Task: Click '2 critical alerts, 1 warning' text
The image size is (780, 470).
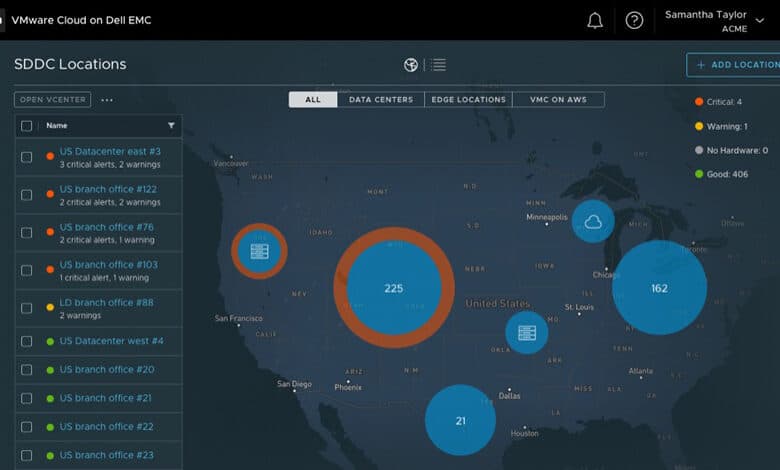Action: pyautogui.click(x=107, y=240)
